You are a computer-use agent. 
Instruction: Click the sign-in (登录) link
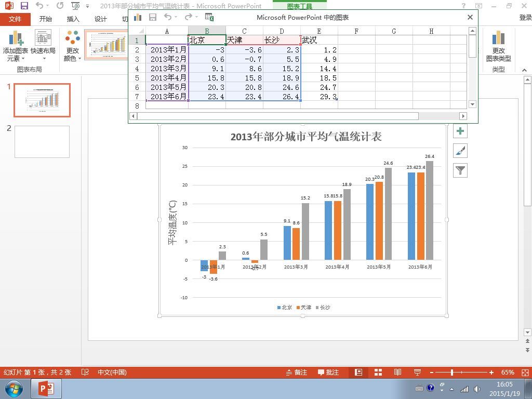[525, 18]
